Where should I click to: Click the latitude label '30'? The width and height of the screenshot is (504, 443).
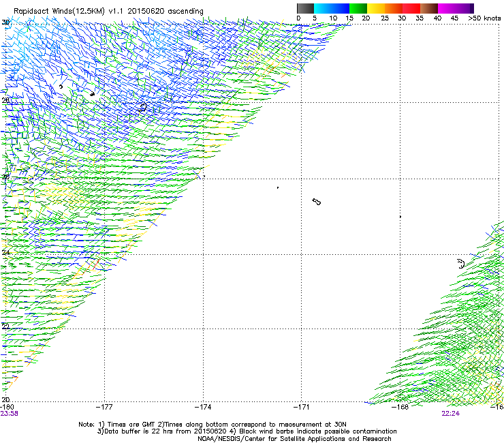point(5,22)
